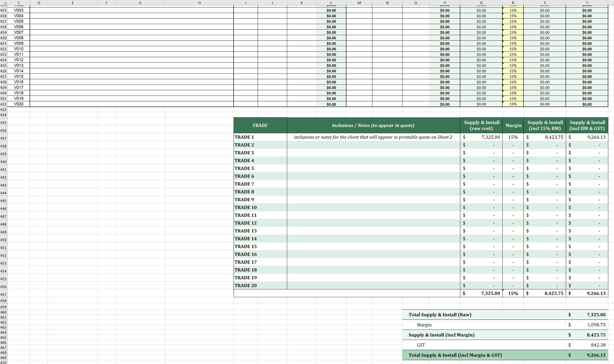This screenshot has width=614, height=364.
Task: Select column R header
Action: pyautogui.click(x=513, y=3)
